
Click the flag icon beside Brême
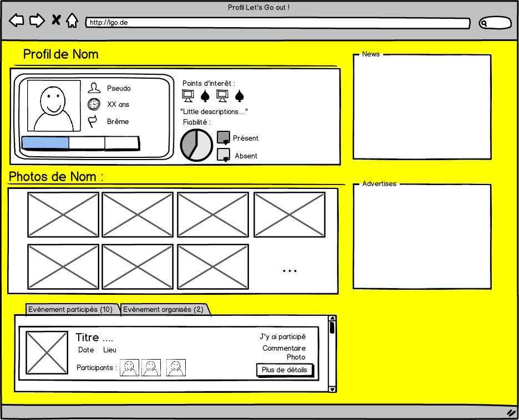pyautogui.click(x=93, y=121)
